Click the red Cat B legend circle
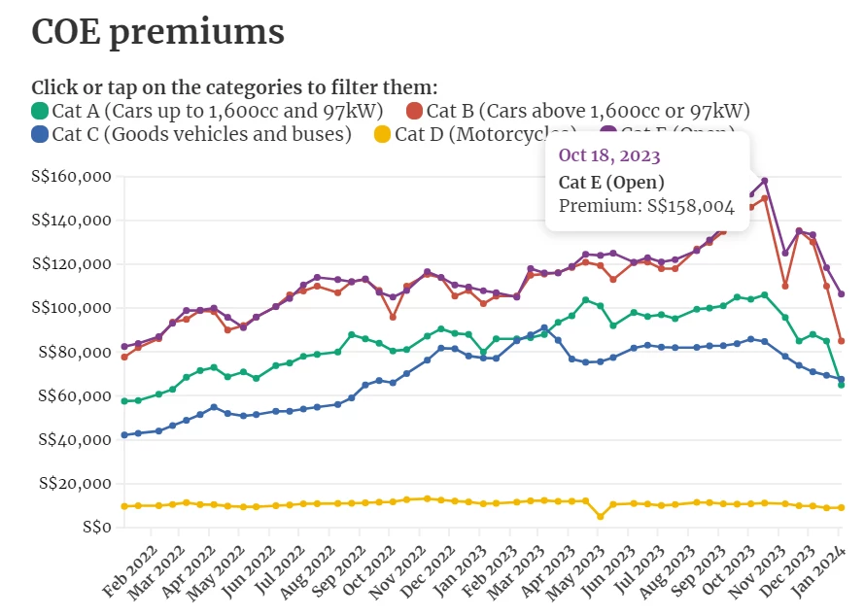The height and width of the screenshot is (616, 865). tap(414, 111)
